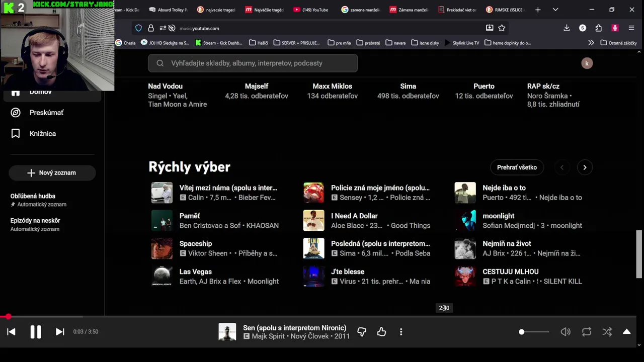Select Spaceship by Viktor Sheen
644x362 pixels.
pyautogui.click(x=196, y=244)
